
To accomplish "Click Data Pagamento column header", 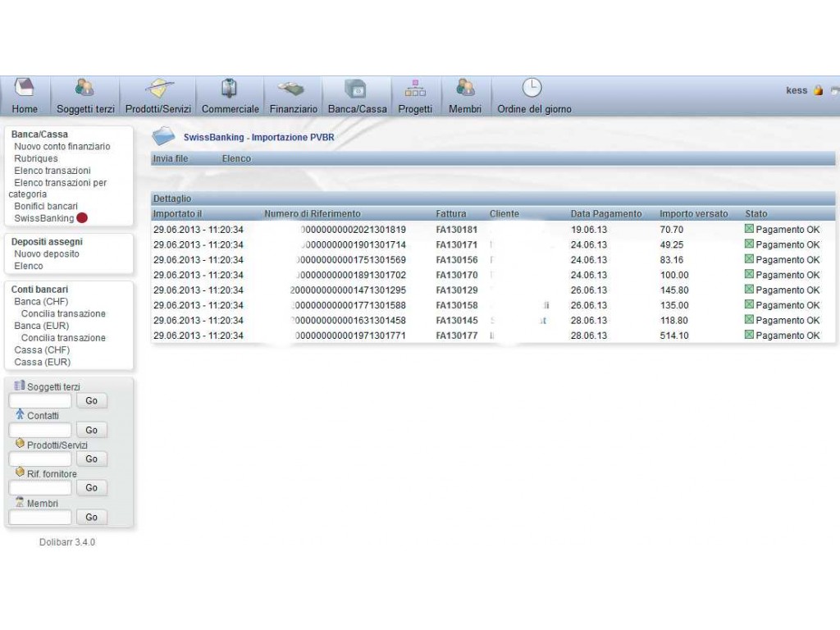I will pyautogui.click(x=606, y=214).
